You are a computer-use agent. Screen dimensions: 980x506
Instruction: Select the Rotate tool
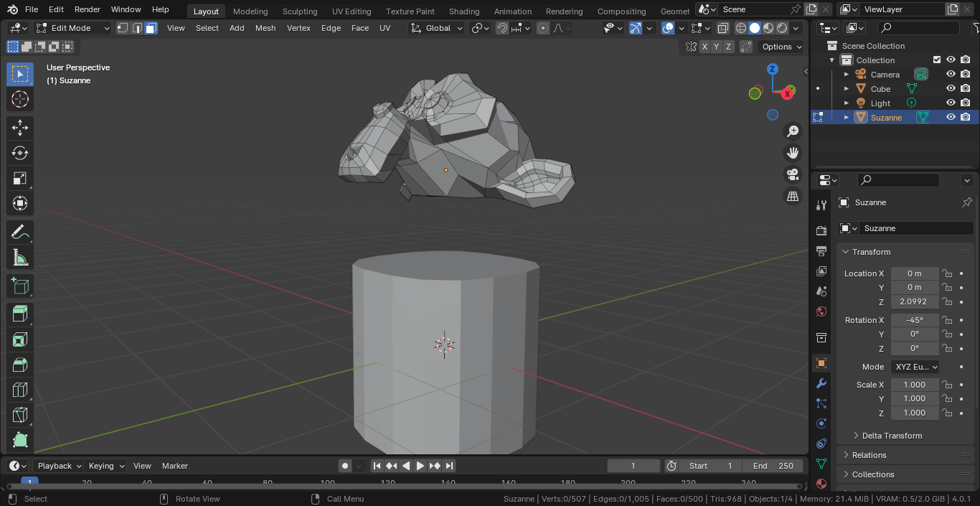coord(20,153)
